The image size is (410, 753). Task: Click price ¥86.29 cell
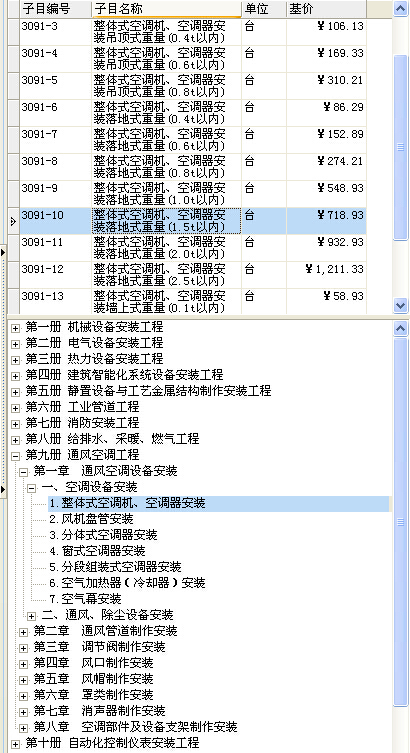(326, 113)
